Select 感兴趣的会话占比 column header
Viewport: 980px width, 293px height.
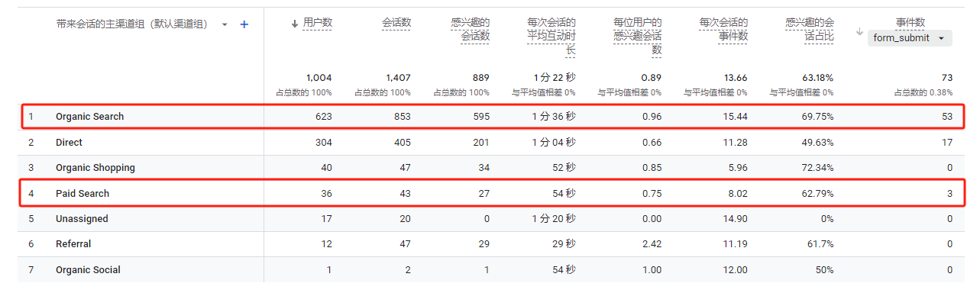[810, 29]
